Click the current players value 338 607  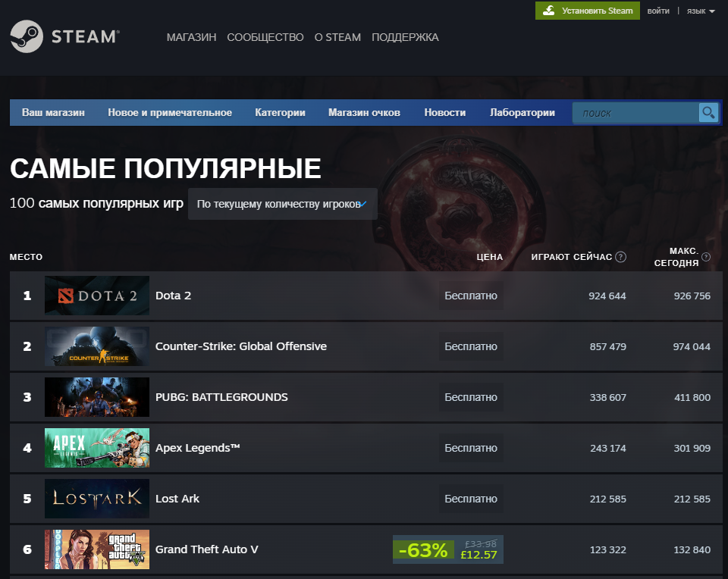click(x=607, y=398)
